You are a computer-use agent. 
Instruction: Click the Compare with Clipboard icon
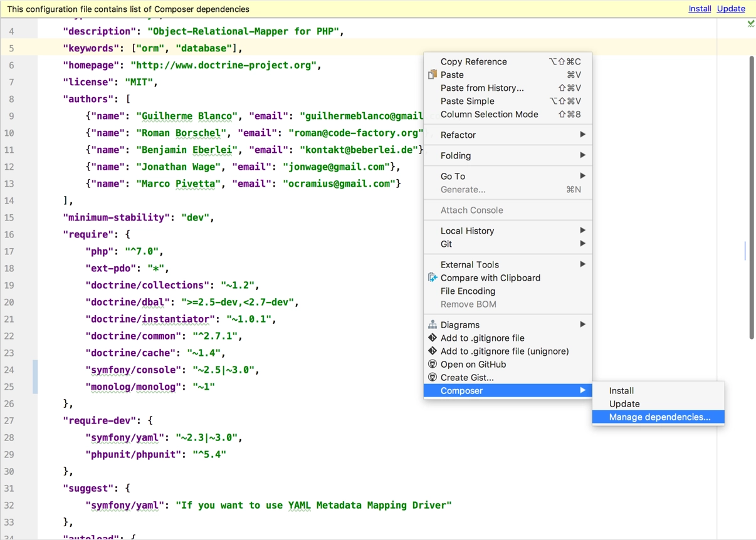click(432, 278)
